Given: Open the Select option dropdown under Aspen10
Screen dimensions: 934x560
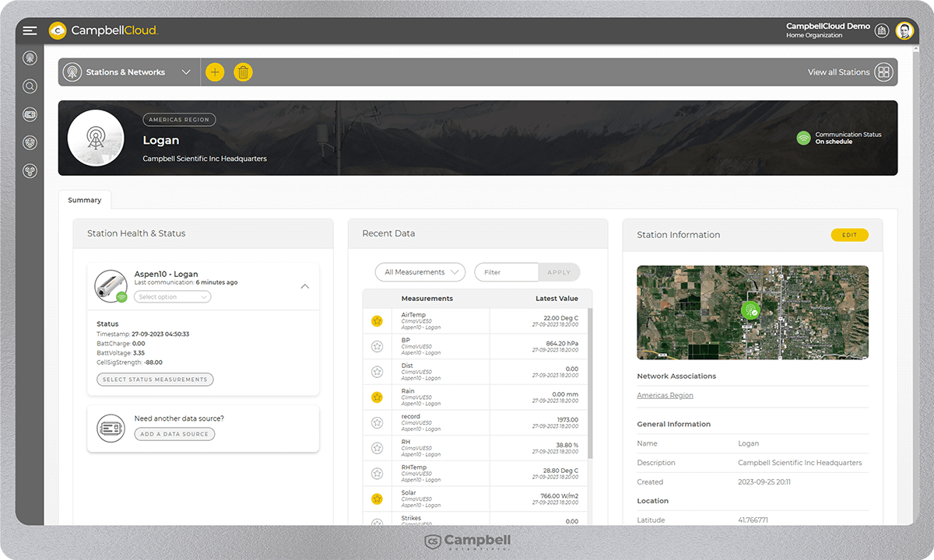Looking at the screenshot, I should tap(172, 297).
